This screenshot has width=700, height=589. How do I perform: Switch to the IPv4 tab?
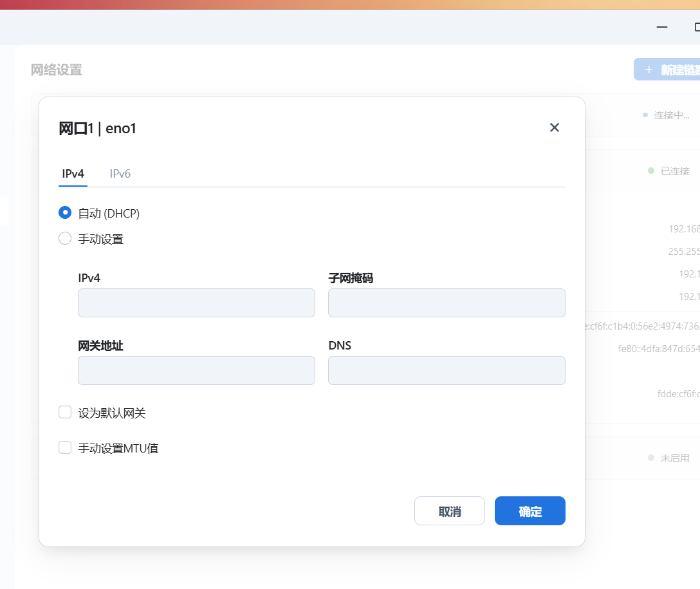click(73, 174)
